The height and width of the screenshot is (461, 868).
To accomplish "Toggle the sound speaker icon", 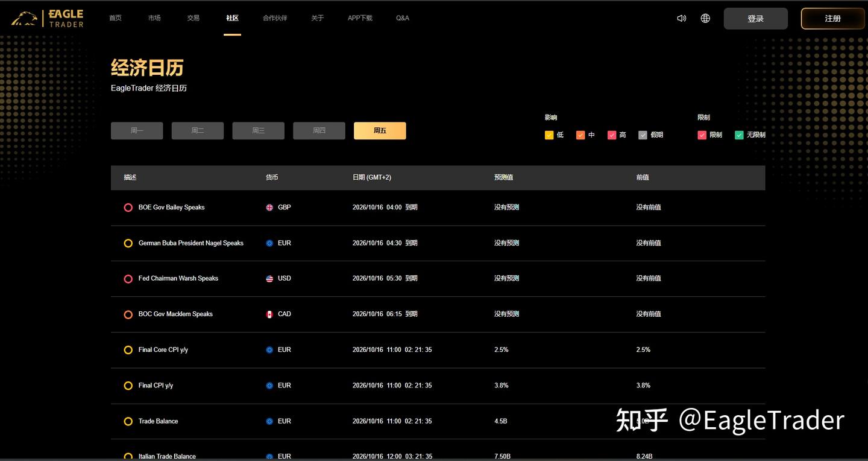I will point(682,18).
